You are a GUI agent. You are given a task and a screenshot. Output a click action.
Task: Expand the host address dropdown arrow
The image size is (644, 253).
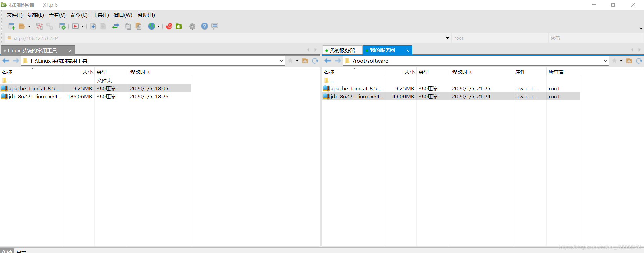pyautogui.click(x=447, y=38)
